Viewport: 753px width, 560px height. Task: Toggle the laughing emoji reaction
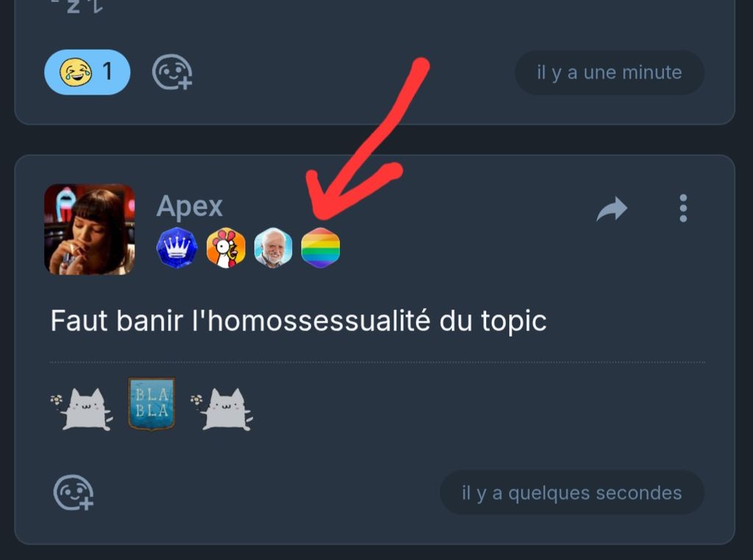tap(87, 72)
